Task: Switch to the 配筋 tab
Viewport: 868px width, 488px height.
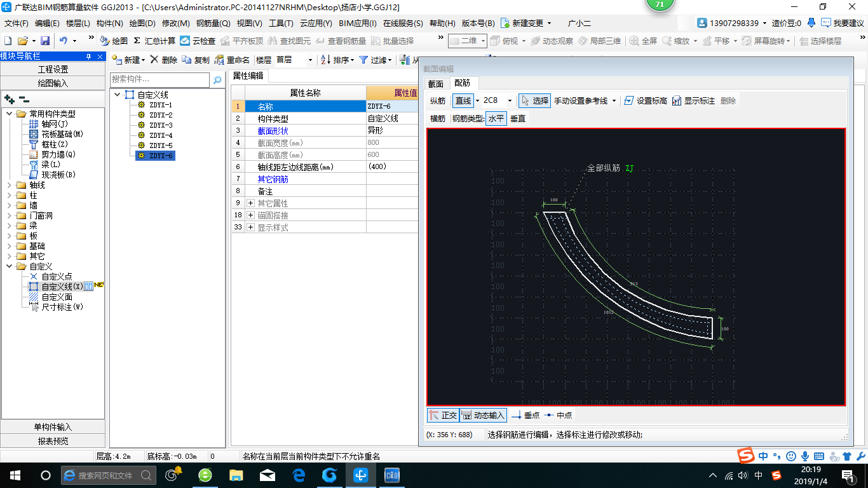Action: [463, 83]
